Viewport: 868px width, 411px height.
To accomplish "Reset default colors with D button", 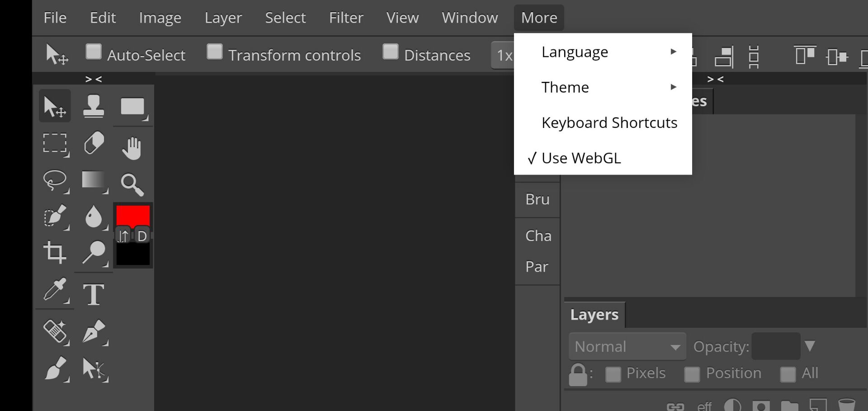I will click(x=142, y=236).
